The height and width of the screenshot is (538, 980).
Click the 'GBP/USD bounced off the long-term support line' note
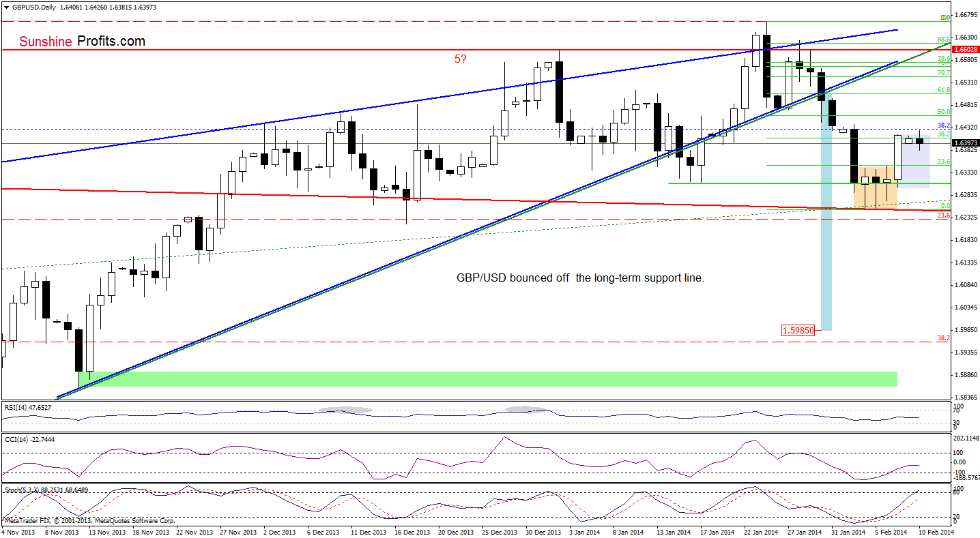[580, 278]
